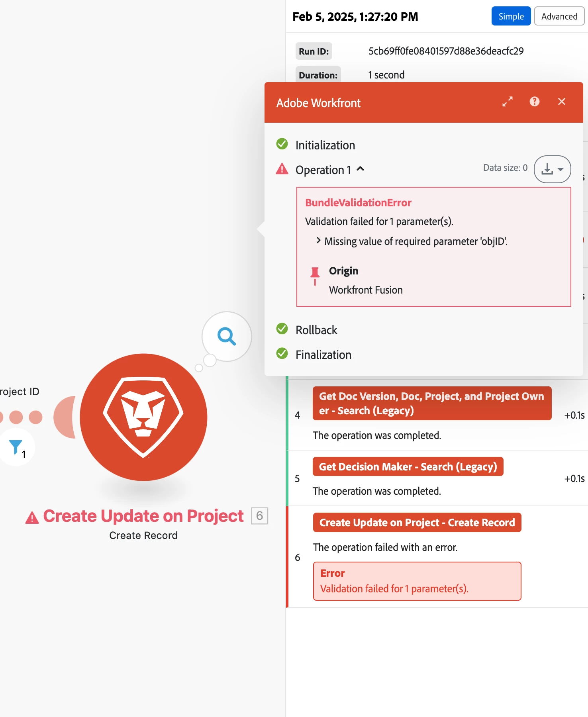The width and height of the screenshot is (588, 717).
Task: Click the Rollback green check icon
Action: click(x=282, y=329)
